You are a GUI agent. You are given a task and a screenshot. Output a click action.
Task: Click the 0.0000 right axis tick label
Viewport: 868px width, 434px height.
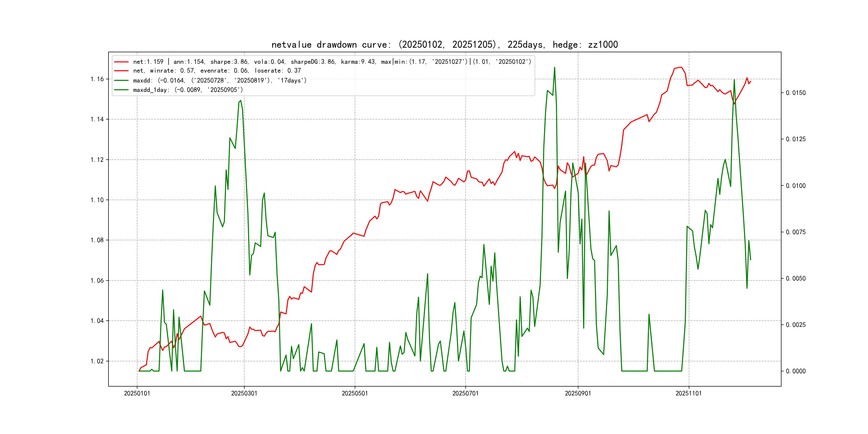point(796,371)
